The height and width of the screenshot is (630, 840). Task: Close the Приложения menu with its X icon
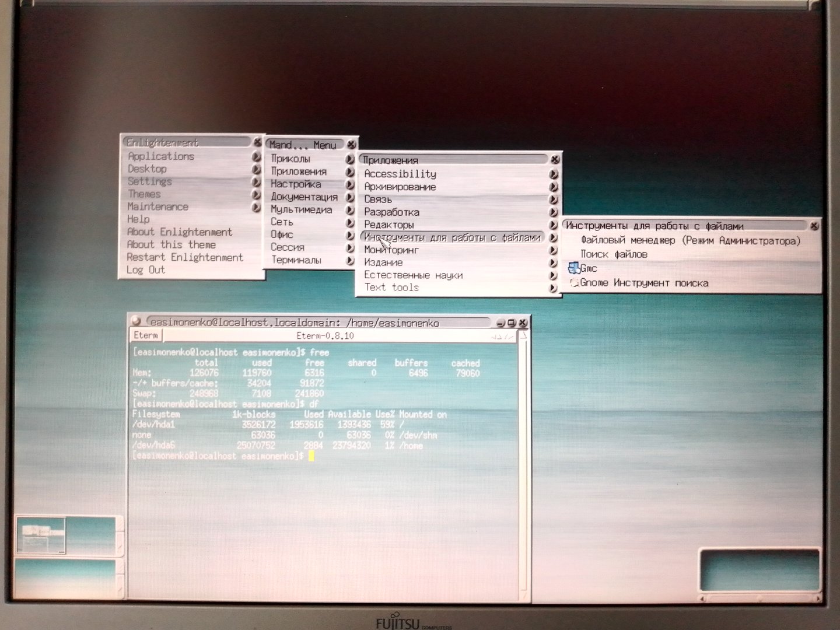(x=555, y=159)
